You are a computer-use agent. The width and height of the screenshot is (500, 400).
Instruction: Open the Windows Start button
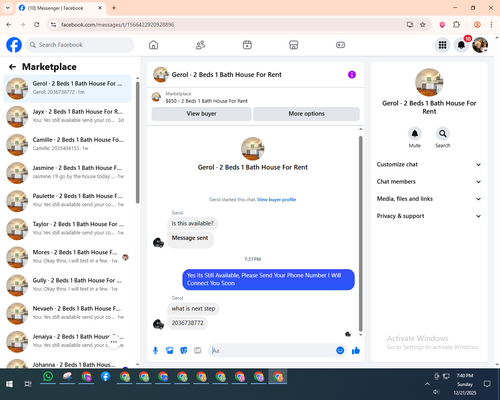coord(9,384)
